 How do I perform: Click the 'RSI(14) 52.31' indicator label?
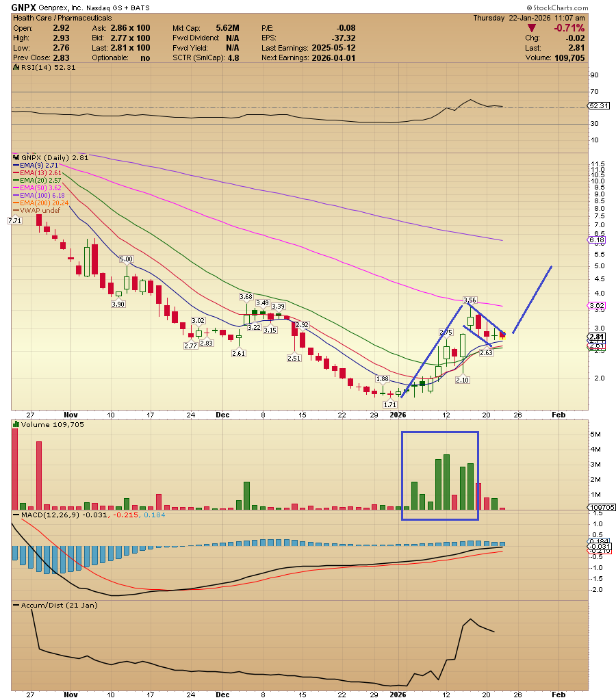point(48,68)
